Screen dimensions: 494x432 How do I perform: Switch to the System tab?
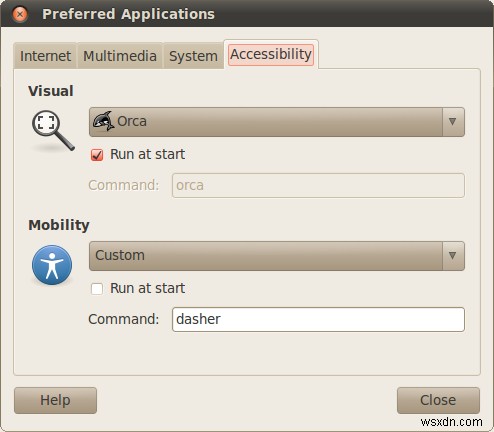click(x=193, y=56)
